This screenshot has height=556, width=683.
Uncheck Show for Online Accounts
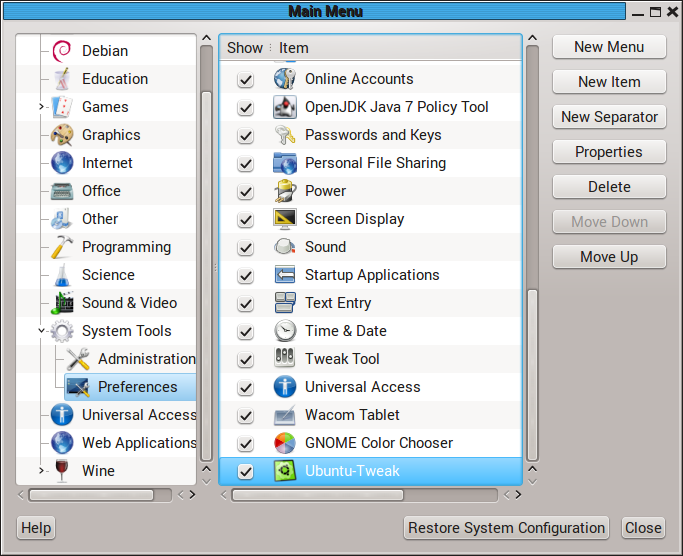point(246,80)
